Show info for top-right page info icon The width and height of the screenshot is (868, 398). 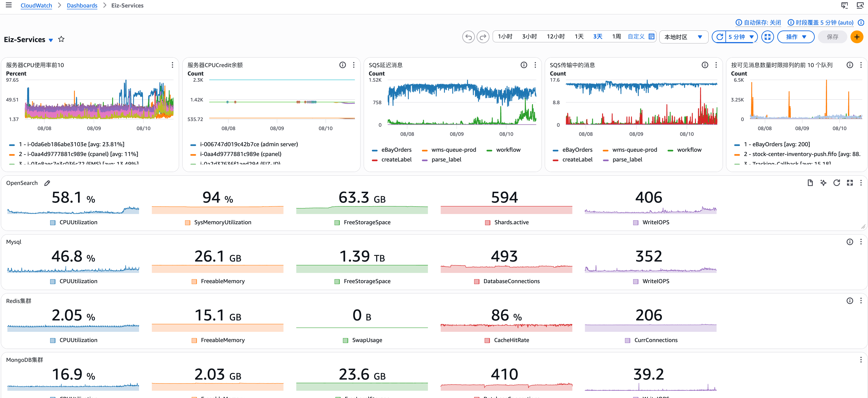860,23
